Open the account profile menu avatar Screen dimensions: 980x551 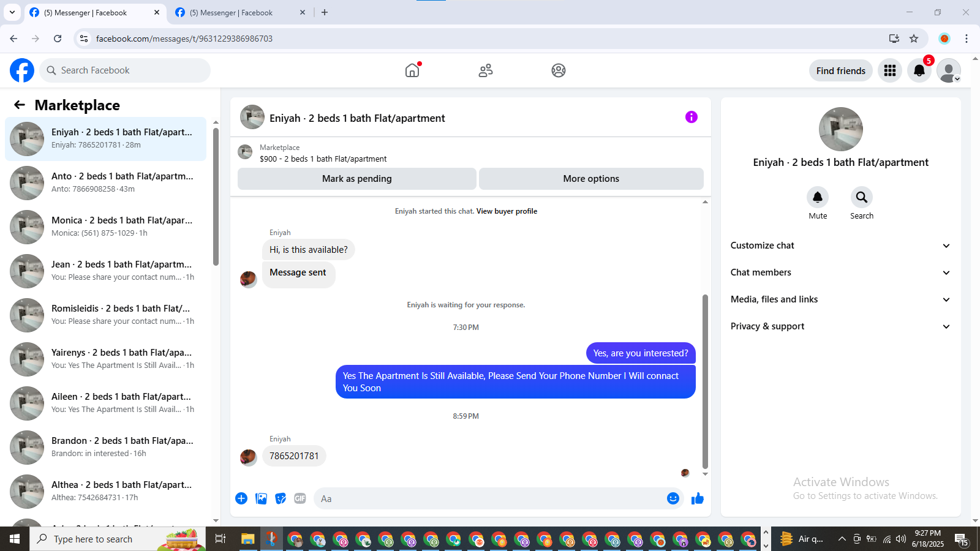949,70
